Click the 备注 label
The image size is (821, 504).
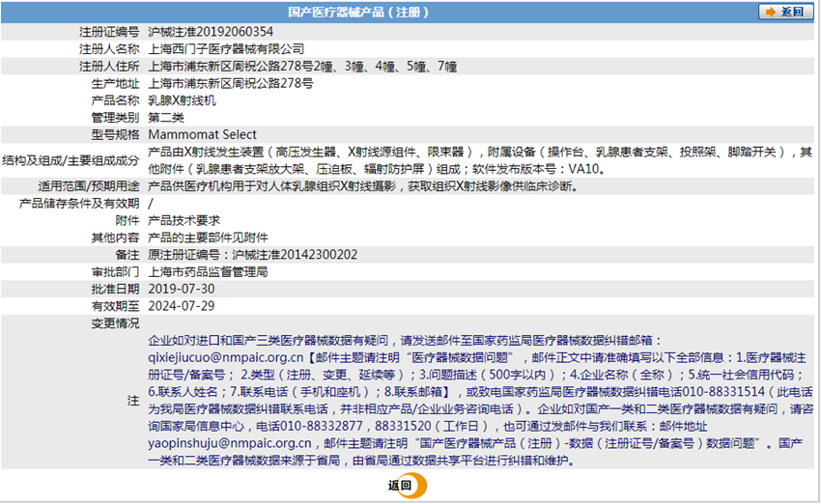(x=127, y=255)
